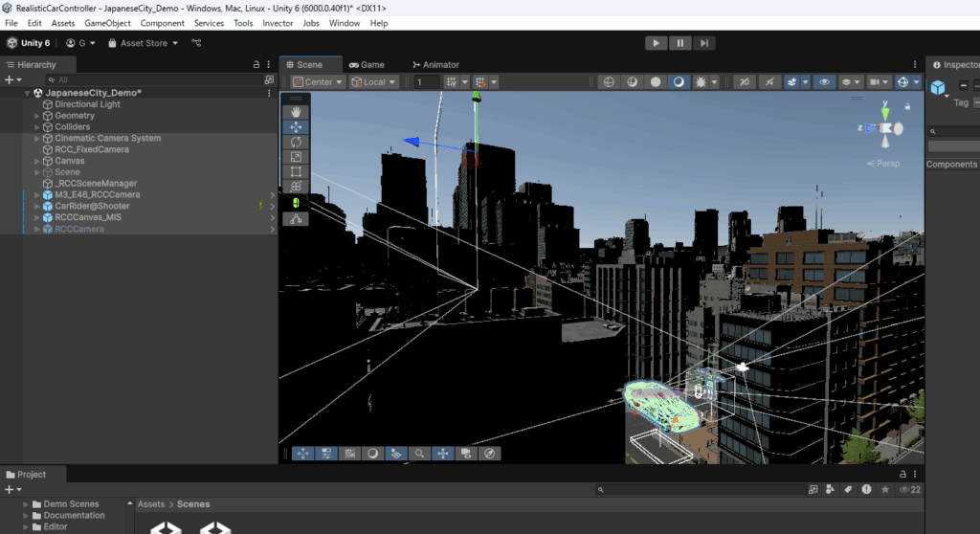
Task: Click the search-by-type icon in Project panel
Action: pyautogui.click(x=830, y=490)
